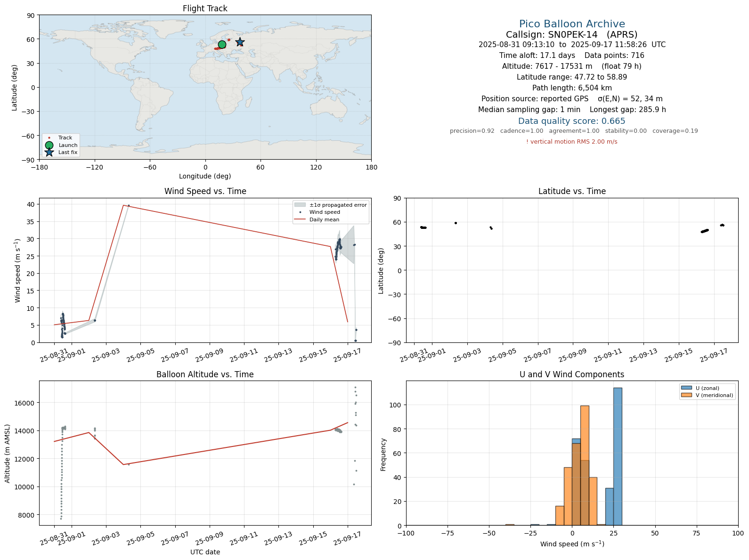Click the tallest blue U histogram bar

[x=618, y=456]
